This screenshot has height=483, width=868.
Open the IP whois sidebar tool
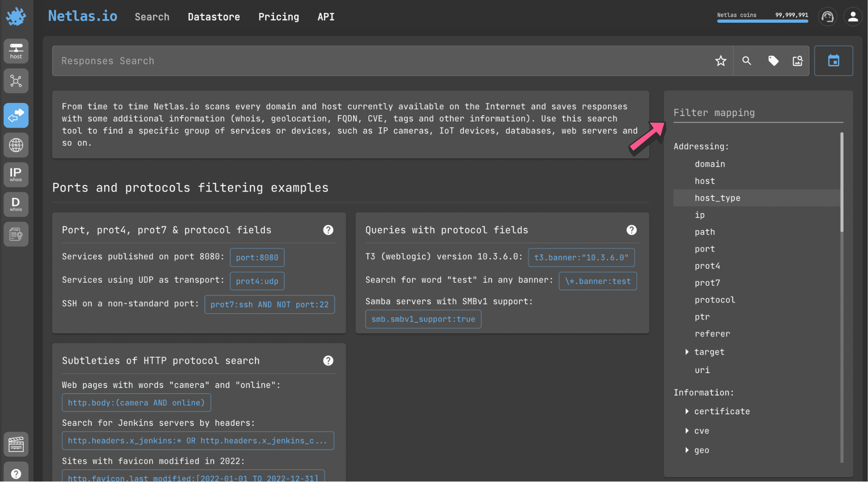(x=16, y=175)
